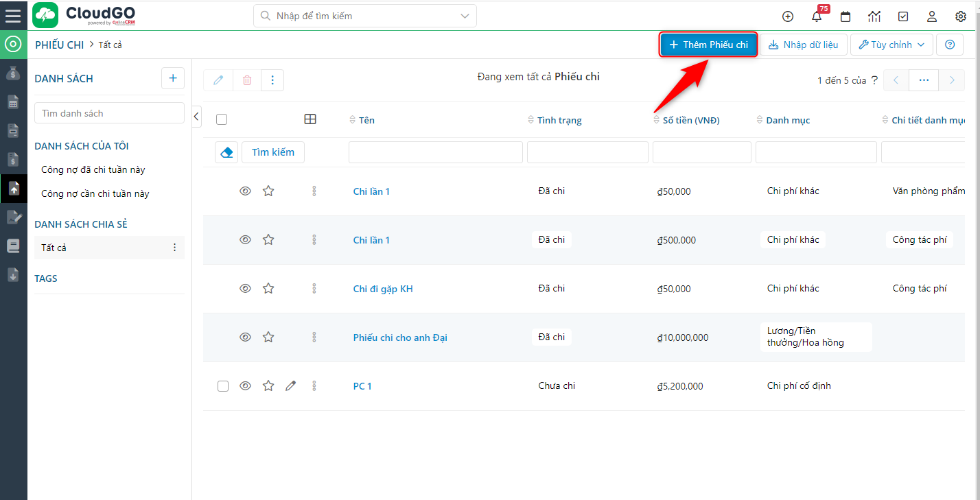The height and width of the screenshot is (500, 980).
Task: Click the eraser clear-filter icon
Action: click(x=226, y=152)
